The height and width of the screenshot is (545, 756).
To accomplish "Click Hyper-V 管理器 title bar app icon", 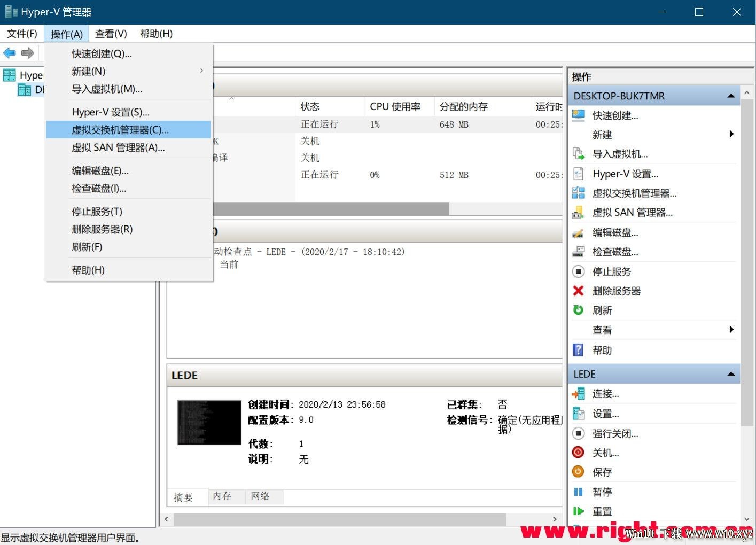I will (x=11, y=11).
